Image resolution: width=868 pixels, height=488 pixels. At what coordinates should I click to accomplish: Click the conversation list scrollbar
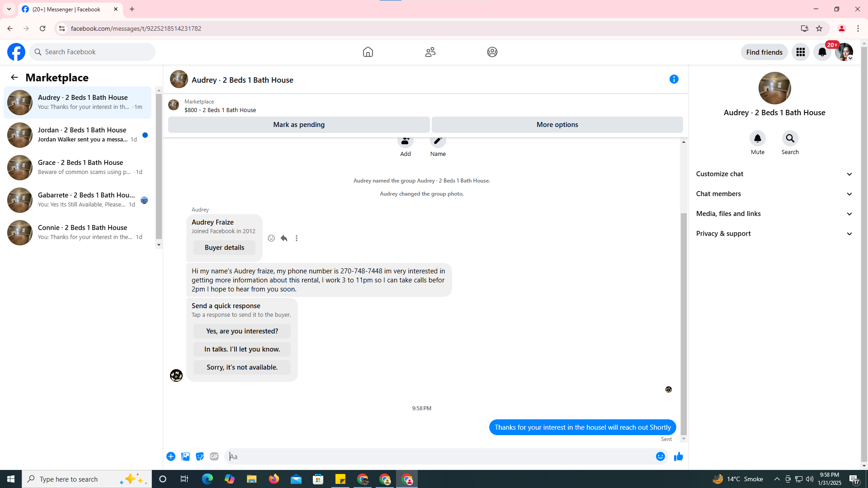pos(159,167)
